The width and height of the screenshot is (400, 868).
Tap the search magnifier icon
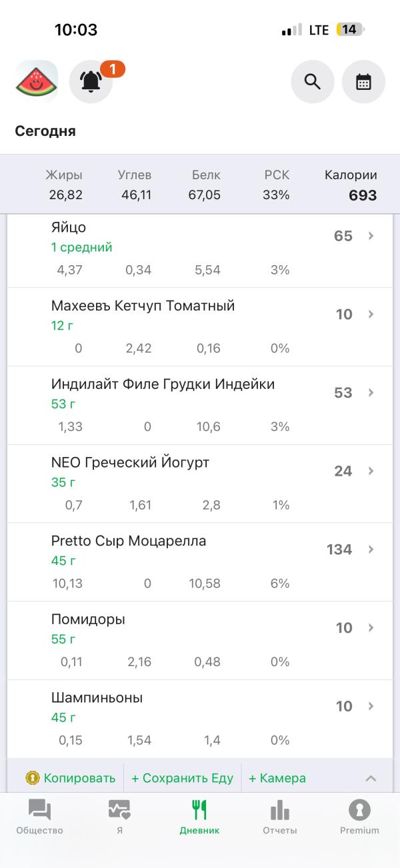[312, 81]
